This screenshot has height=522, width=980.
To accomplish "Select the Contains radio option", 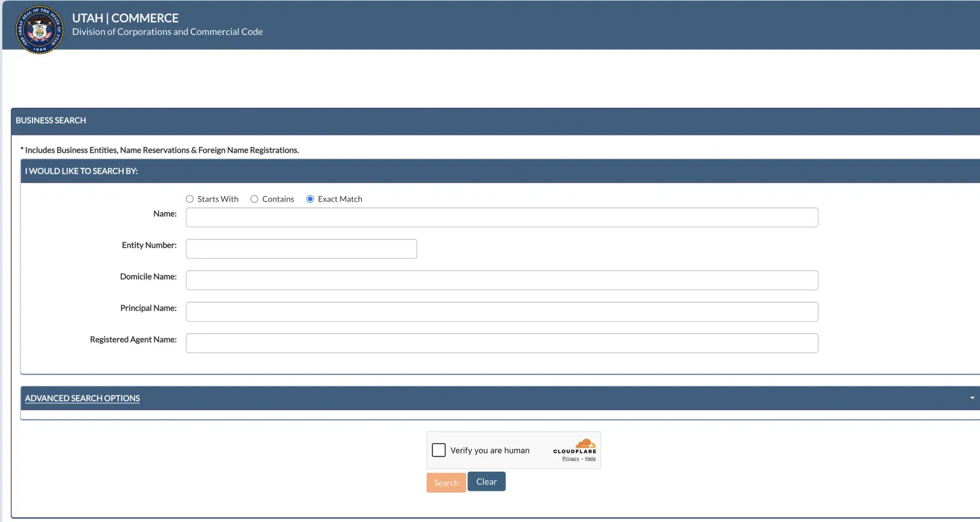I will [254, 199].
